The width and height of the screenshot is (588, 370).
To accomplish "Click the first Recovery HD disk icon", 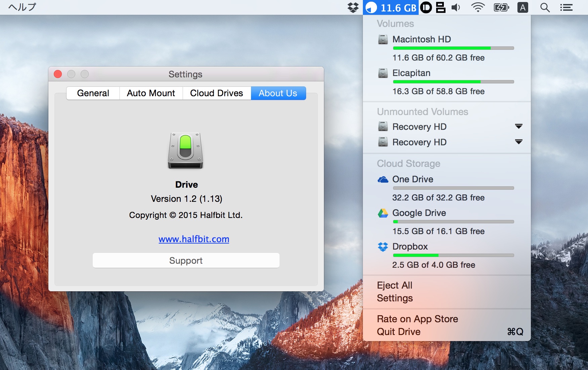I will click(x=383, y=126).
